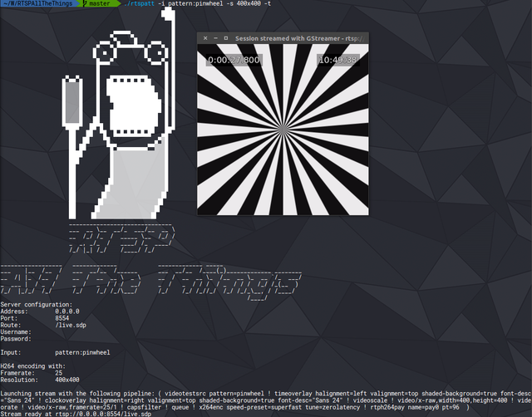Click the master git branch prompt segment
Screen dimensions: 532x417
tap(99, 3)
